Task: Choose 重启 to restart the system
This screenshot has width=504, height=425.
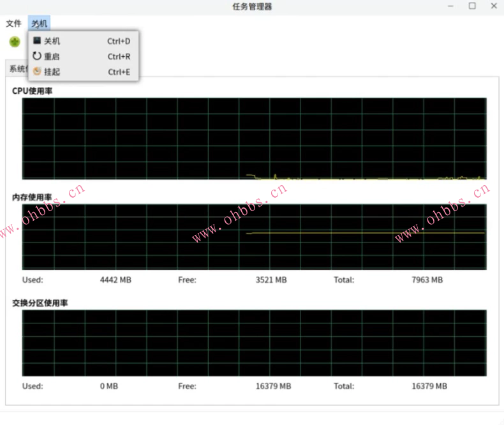Action: click(84, 57)
